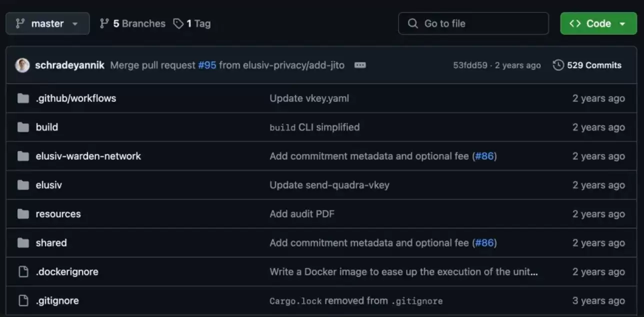Screen dimensions: 644x317
Task: Open the master branch dropdown
Action: (x=47, y=23)
